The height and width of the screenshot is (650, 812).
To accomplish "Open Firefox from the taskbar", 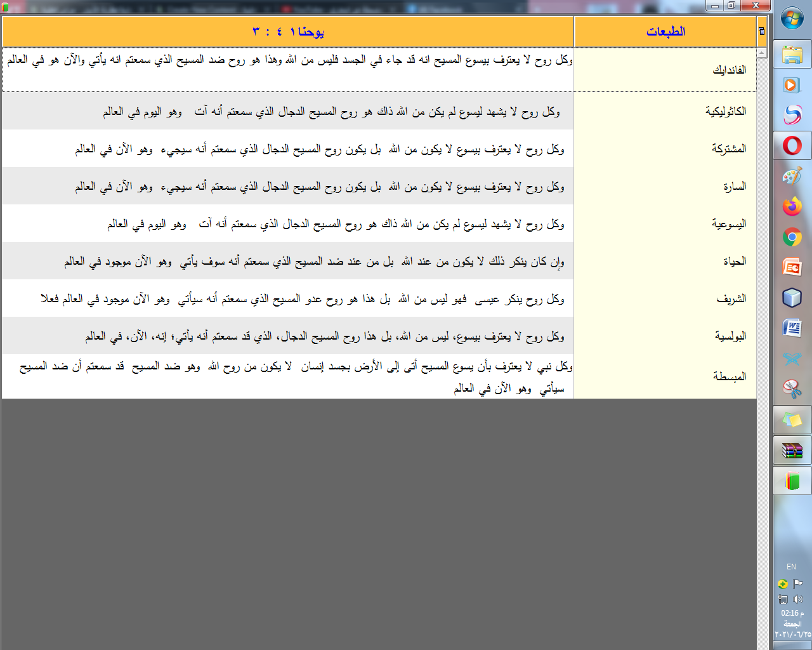I will pos(792,206).
